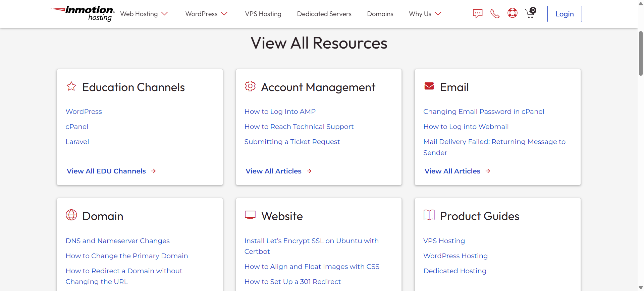Open the Dedicated Hosting product guide
Viewport: 644px width, 291px height.
[x=455, y=271]
